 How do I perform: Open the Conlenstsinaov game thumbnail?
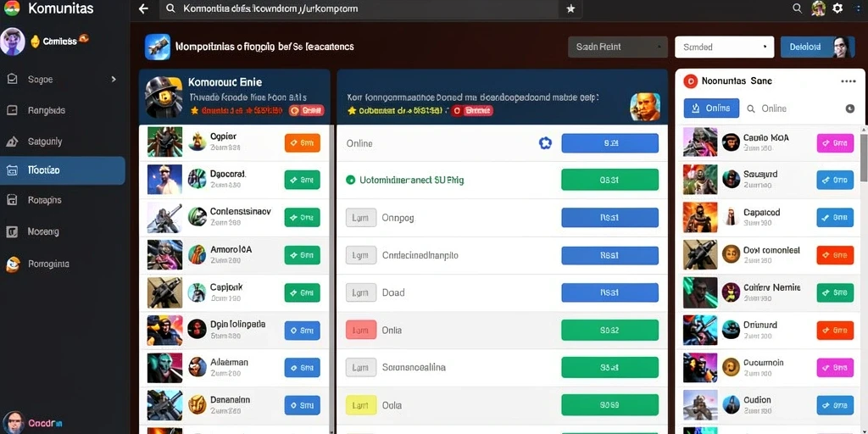pyautogui.click(x=164, y=217)
